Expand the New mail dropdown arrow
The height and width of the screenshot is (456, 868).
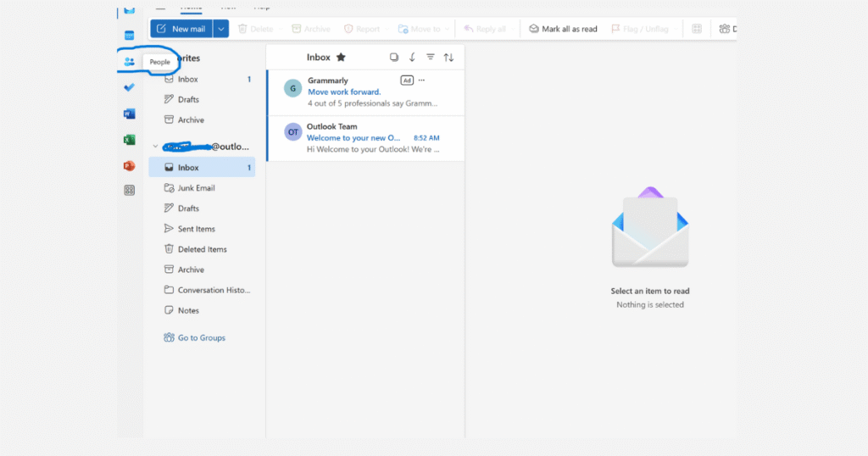click(x=221, y=29)
